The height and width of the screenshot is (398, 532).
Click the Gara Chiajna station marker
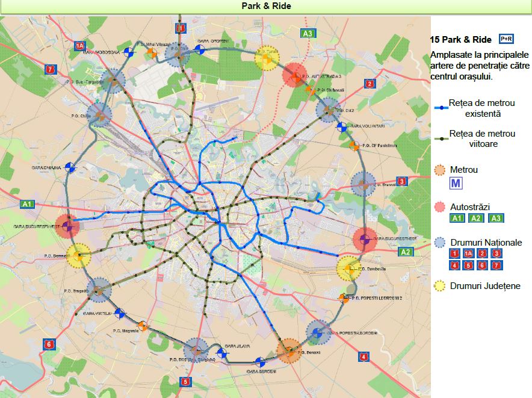click(x=70, y=168)
